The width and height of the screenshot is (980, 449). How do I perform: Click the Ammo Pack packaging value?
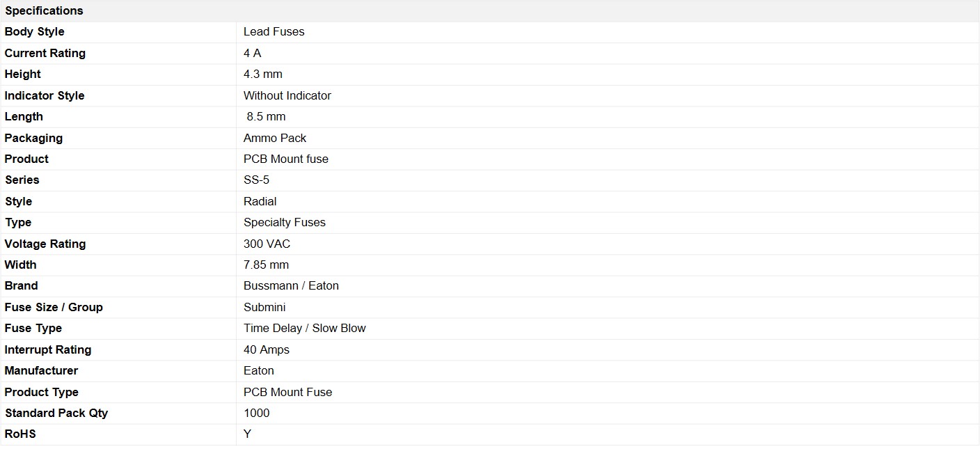pos(275,138)
